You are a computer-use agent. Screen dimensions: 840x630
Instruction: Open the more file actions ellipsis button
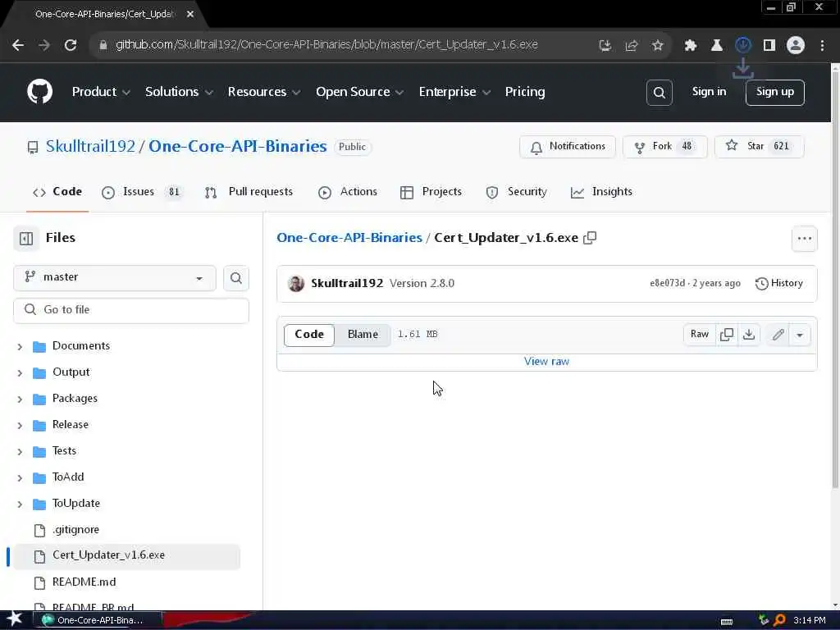coord(804,239)
